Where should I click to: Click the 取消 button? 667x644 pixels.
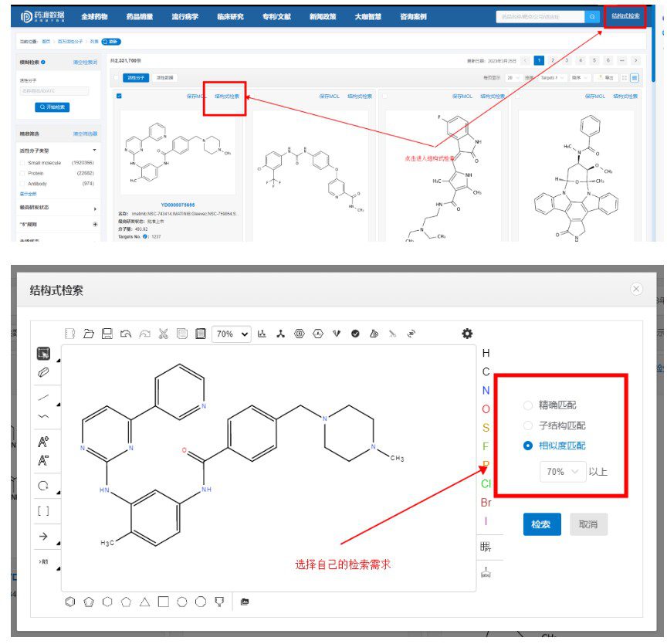pyautogui.click(x=588, y=524)
